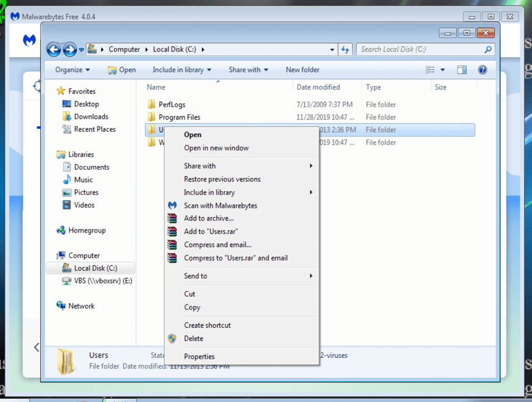Open the Organize menu
Screen dimensions: 532x402
point(72,70)
